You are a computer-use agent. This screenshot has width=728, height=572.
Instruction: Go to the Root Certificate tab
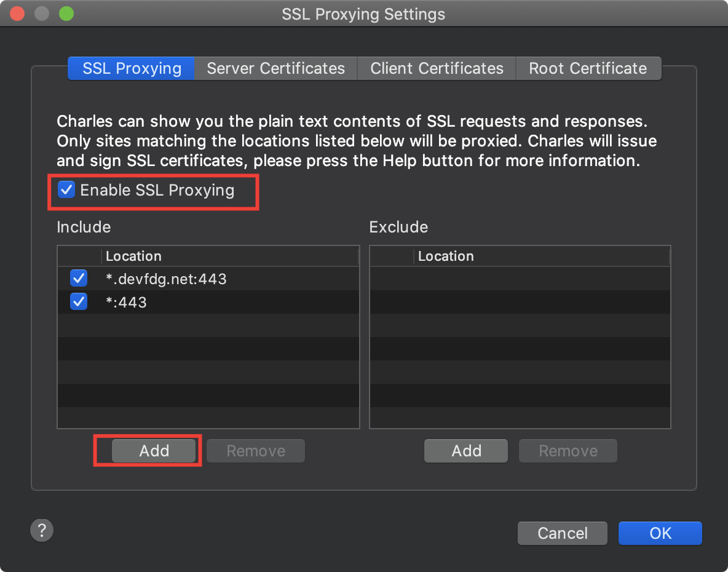point(588,68)
